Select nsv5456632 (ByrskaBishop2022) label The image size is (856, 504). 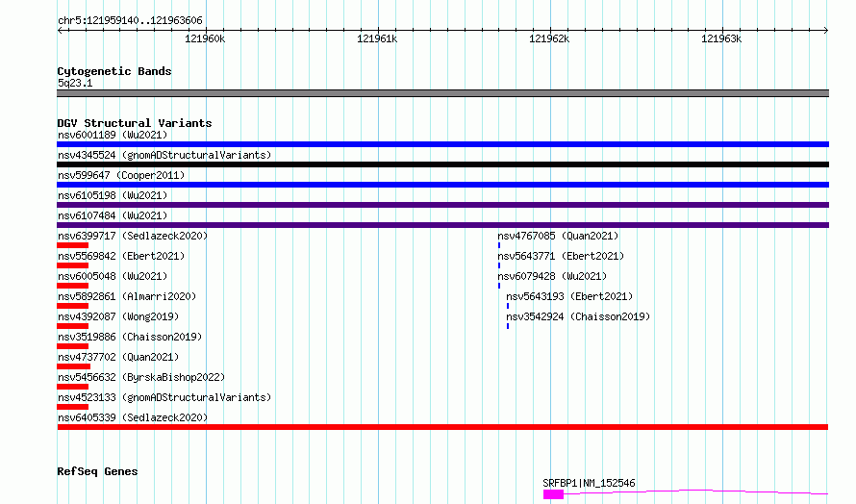tap(141, 377)
